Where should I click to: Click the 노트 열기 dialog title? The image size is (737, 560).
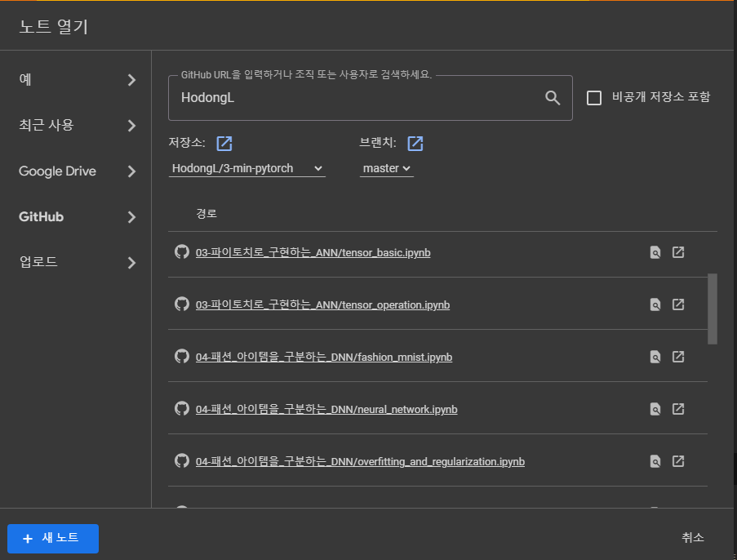[x=54, y=26]
